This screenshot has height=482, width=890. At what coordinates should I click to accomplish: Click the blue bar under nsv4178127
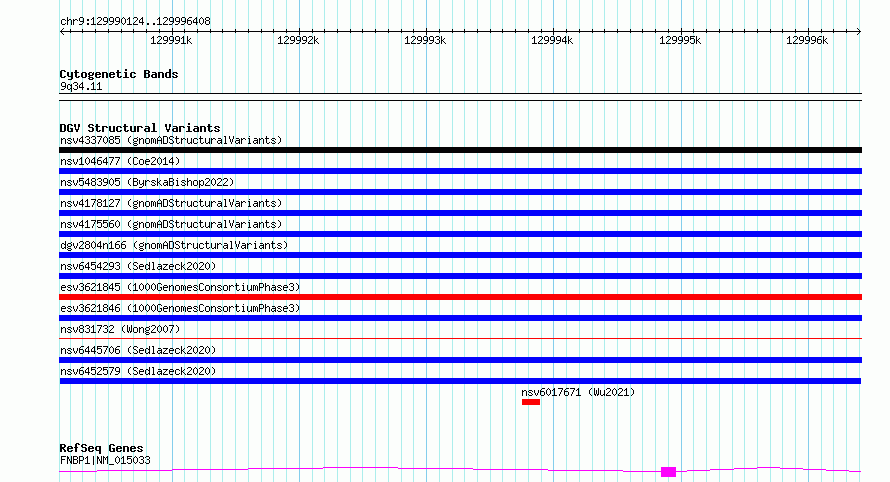pyautogui.click(x=460, y=213)
